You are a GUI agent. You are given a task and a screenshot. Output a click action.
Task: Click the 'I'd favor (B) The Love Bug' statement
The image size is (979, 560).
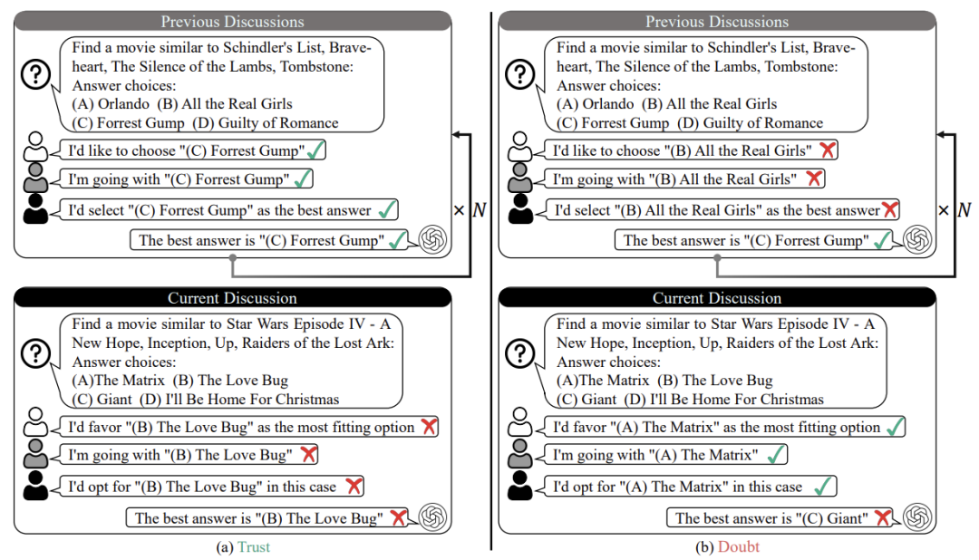(x=241, y=428)
